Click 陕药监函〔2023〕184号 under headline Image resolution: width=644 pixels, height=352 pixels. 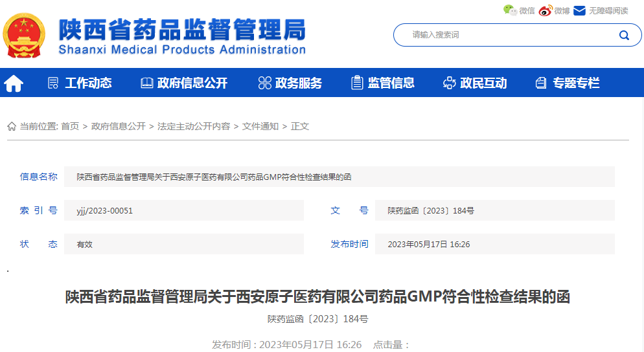[x=318, y=319]
